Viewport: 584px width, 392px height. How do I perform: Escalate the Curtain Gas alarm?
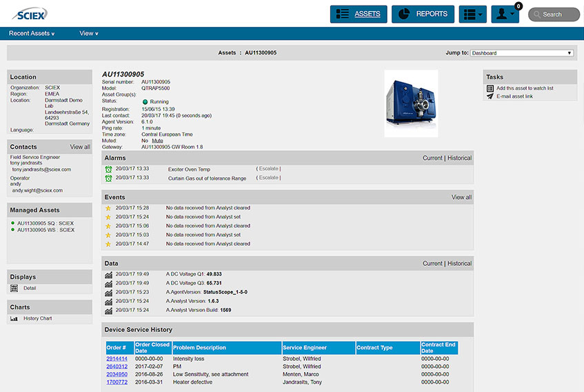(x=268, y=178)
